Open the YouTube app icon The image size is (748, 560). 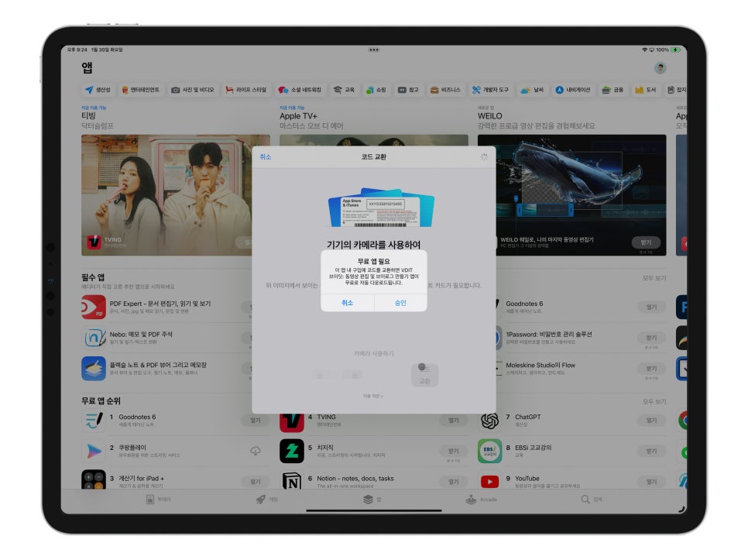point(489,481)
